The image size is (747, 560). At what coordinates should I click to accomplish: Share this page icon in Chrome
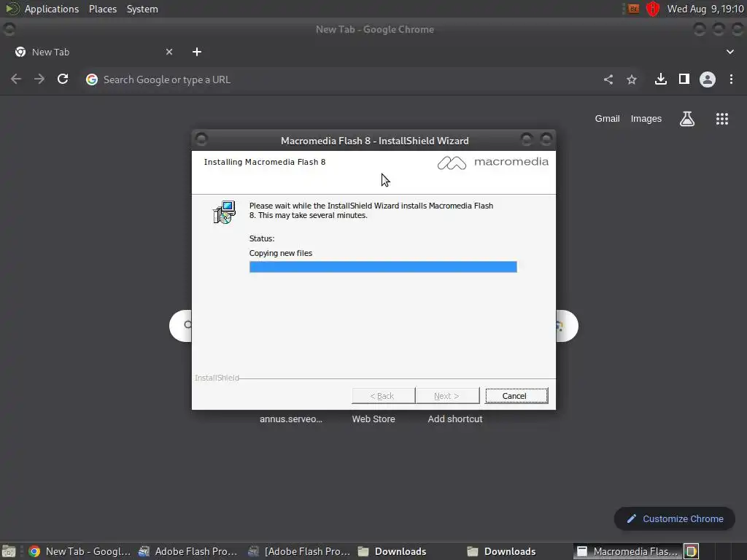[x=608, y=79]
